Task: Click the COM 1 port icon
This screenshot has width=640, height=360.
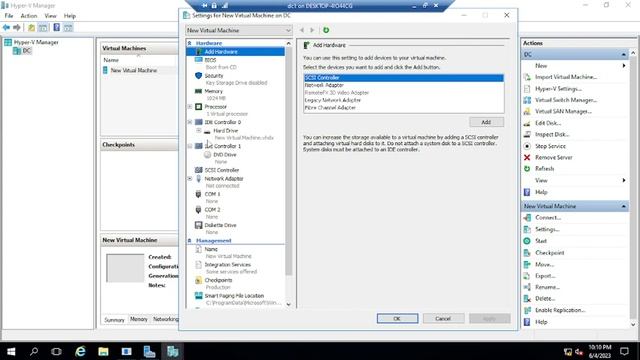Action: point(198,194)
